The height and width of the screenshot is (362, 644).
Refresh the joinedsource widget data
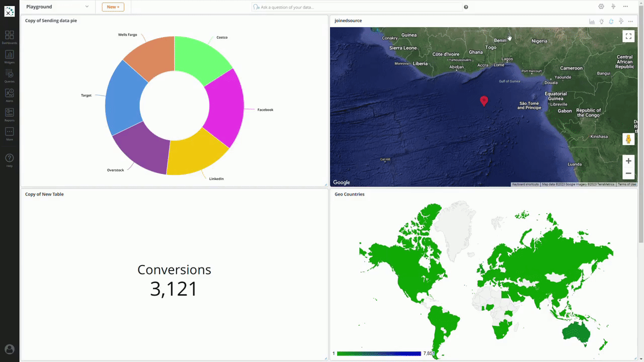coord(611,21)
